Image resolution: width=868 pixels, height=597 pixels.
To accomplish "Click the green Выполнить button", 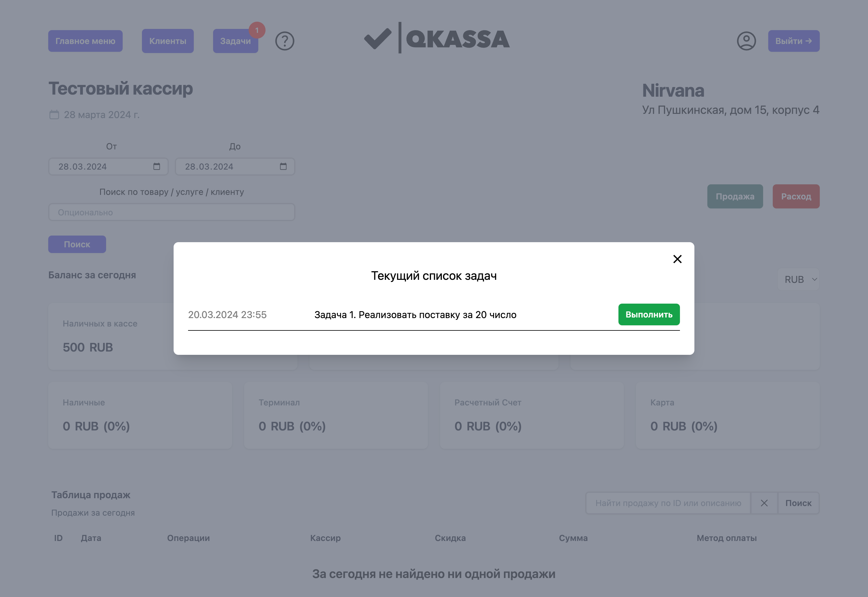I will click(x=649, y=314).
